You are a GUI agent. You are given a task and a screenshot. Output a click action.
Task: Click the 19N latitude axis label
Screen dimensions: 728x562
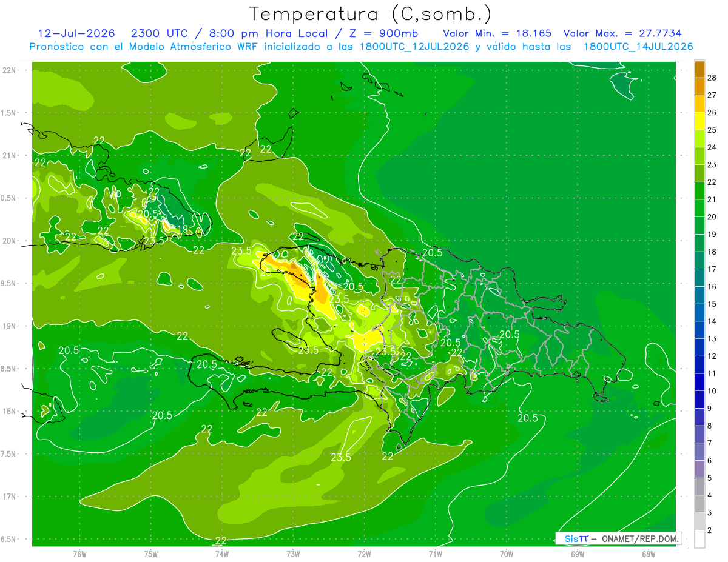[10, 326]
